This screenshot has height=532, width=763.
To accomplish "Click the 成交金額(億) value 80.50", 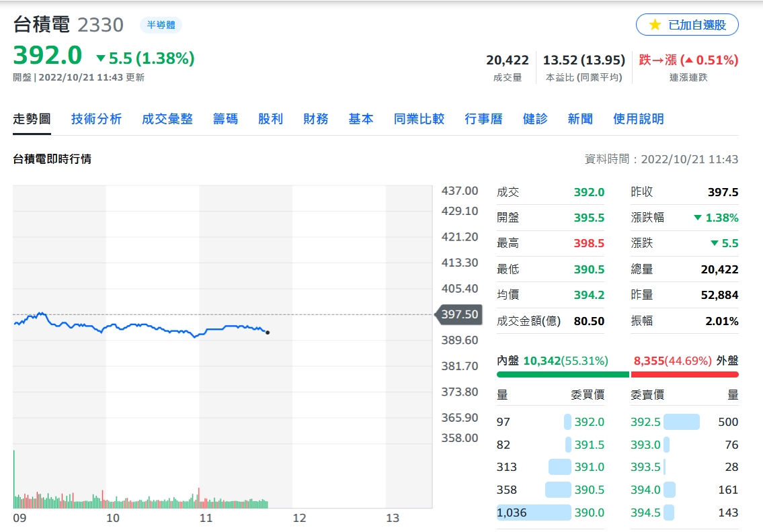I will pos(590,321).
